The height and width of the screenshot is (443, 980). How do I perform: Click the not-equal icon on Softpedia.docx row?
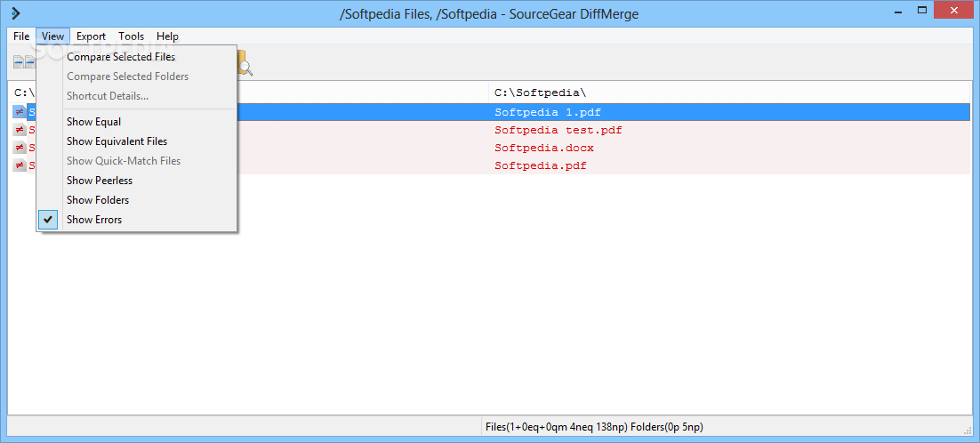pyautogui.click(x=20, y=148)
